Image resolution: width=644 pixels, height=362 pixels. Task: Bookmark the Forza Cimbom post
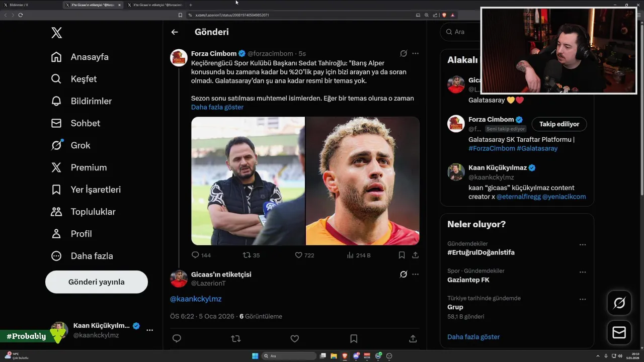click(401, 255)
